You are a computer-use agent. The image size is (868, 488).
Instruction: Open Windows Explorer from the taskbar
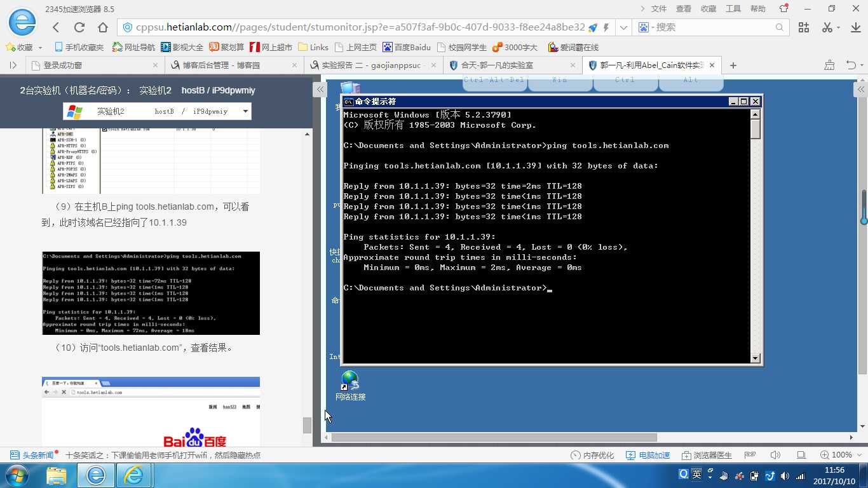57,475
